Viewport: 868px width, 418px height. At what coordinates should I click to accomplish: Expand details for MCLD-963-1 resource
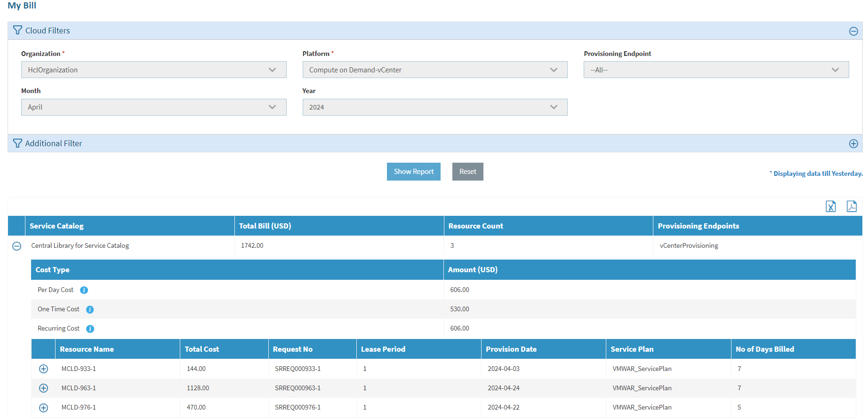pyautogui.click(x=43, y=388)
